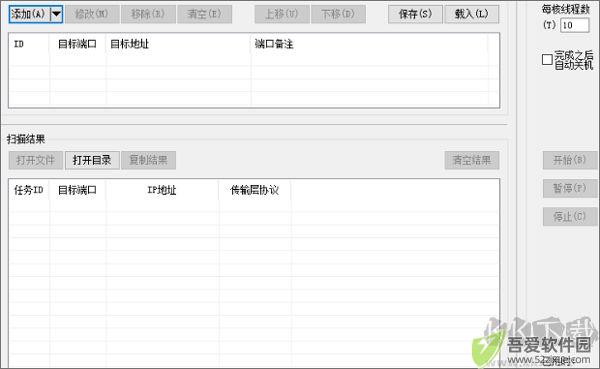Screen dimensions: 600x369
Task: Click the 目标地址 column header
Action: pos(178,44)
